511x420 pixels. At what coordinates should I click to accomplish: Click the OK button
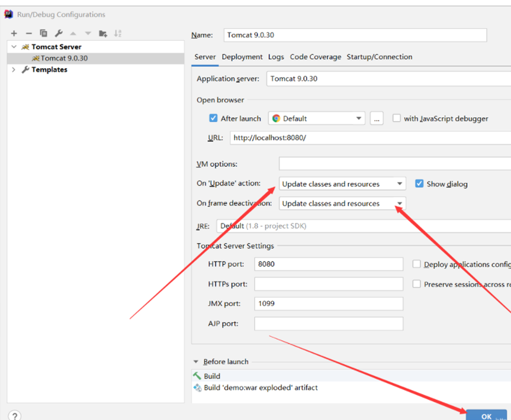(486, 415)
